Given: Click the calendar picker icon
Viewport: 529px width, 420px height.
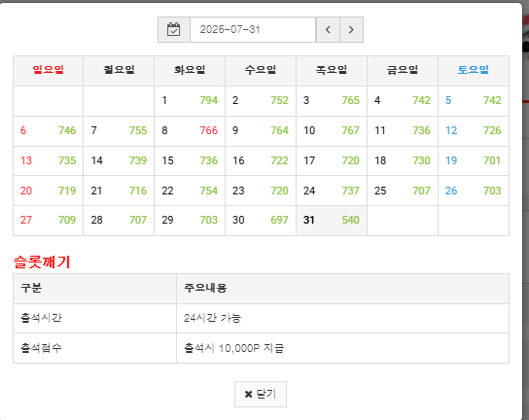Looking at the screenshot, I should [x=174, y=30].
